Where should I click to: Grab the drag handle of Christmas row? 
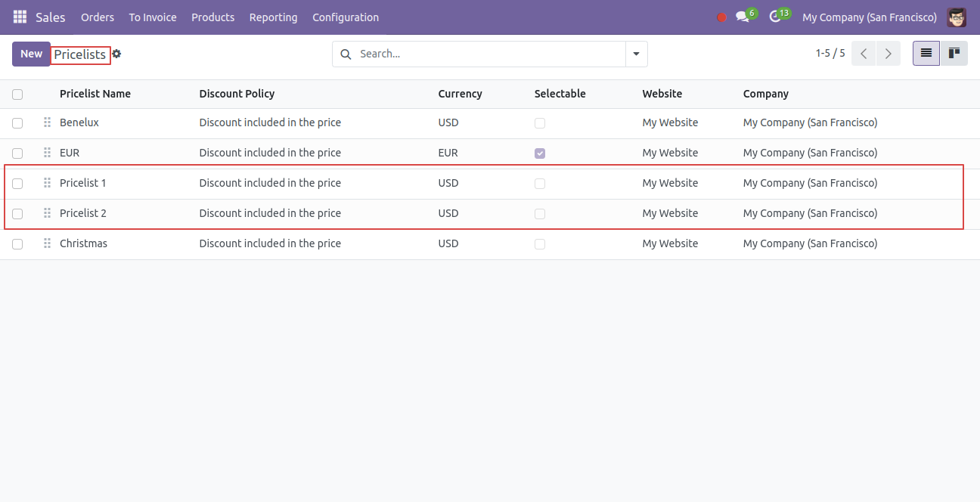point(47,243)
